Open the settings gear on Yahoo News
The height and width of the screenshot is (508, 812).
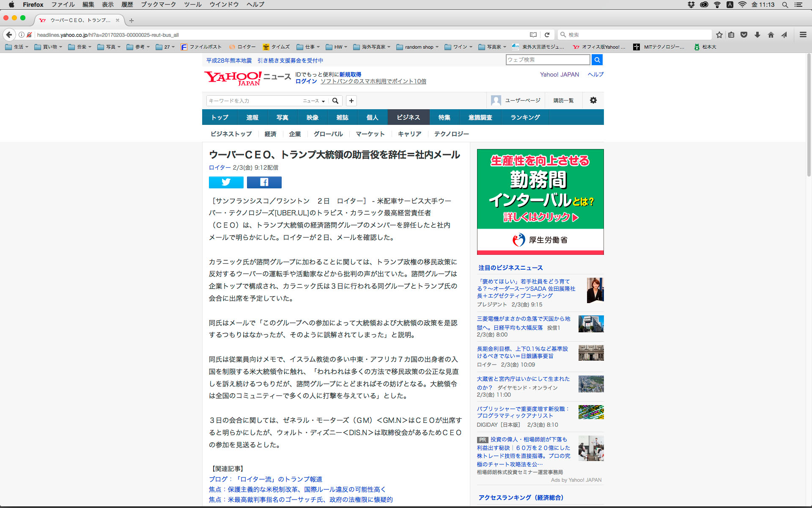[x=593, y=100]
